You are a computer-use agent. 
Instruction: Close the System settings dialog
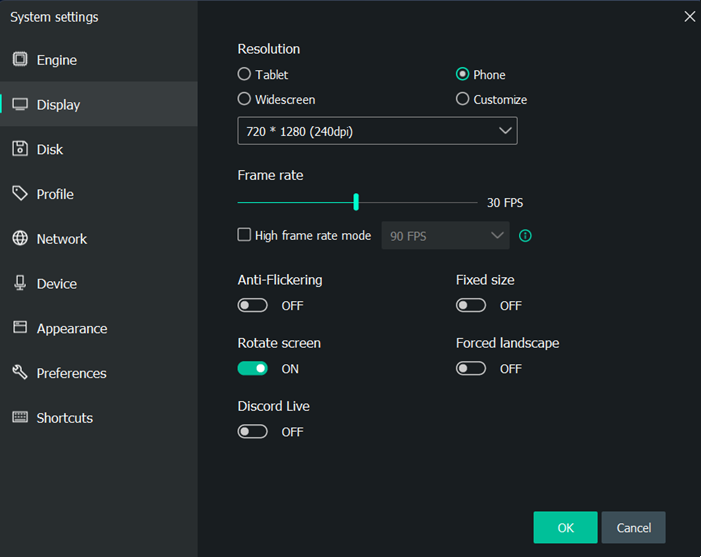[689, 17]
